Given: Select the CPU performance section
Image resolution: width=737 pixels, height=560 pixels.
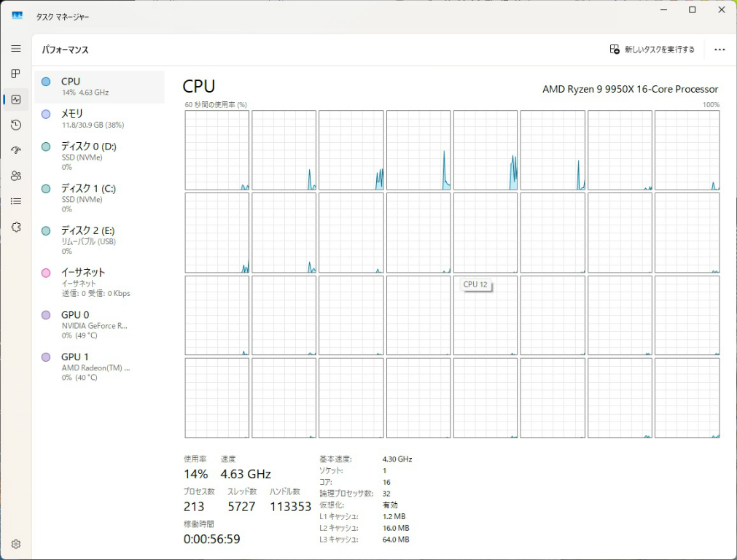Looking at the screenshot, I should coord(98,85).
